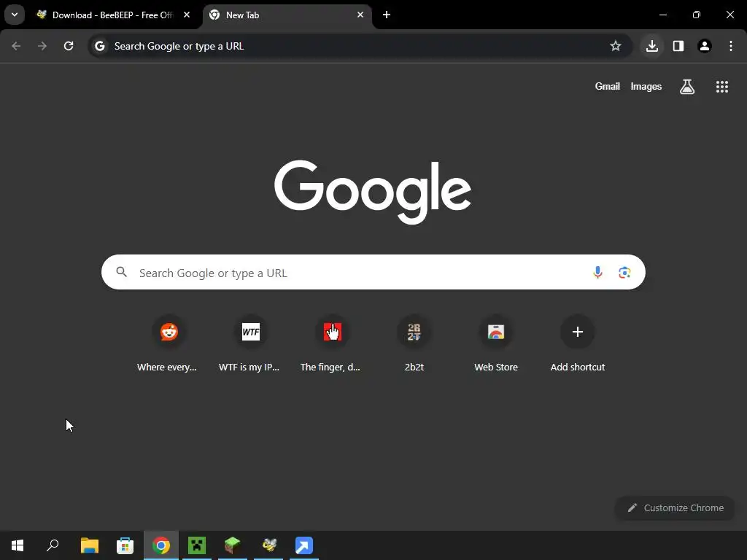
Task: Open the Gmail link
Action: tap(608, 86)
